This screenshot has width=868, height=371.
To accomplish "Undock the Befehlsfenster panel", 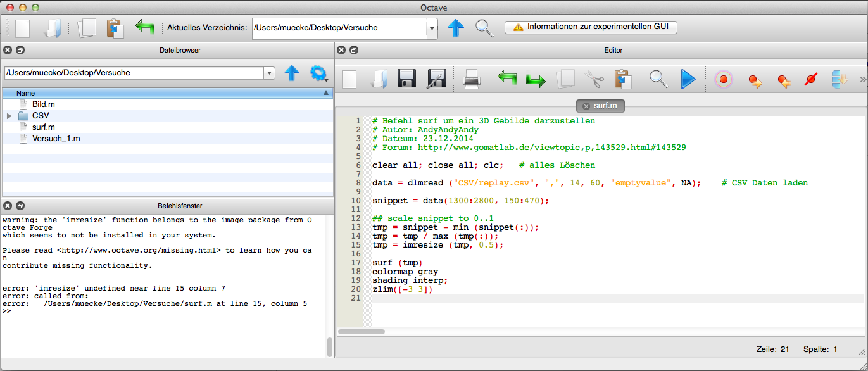I will pos(20,206).
